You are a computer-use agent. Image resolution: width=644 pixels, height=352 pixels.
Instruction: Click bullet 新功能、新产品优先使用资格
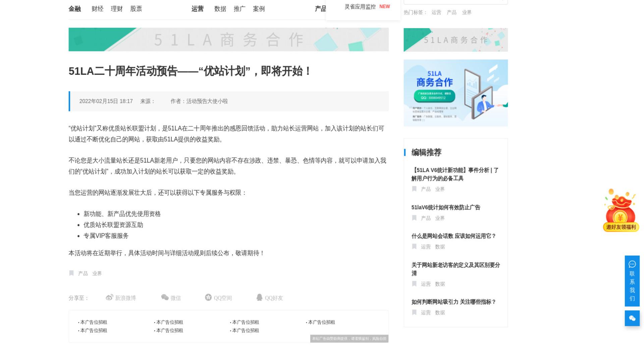tap(122, 214)
